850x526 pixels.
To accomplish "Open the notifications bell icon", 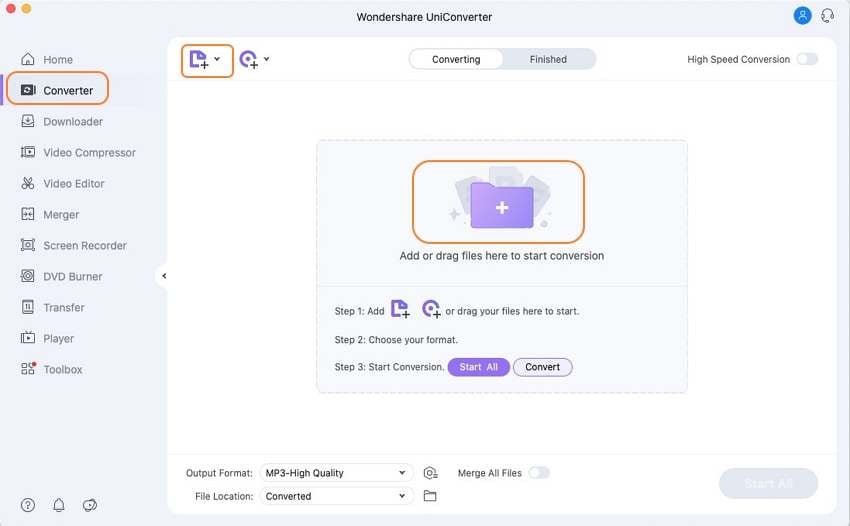I will click(x=59, y=505).
